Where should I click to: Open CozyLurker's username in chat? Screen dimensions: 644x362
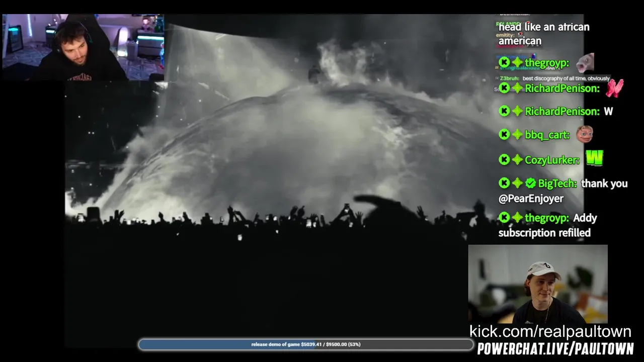coord(552,160)
